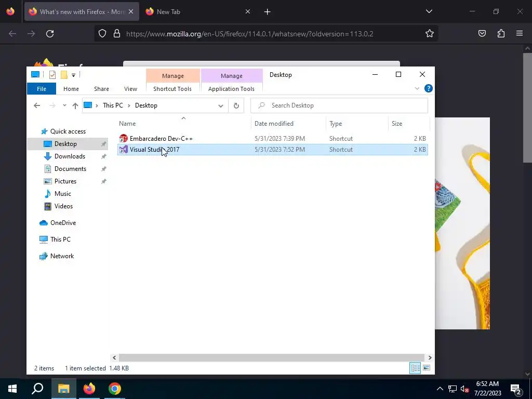Click the Firefox site padlock icon
532x399 pixels.
(117, 34)
